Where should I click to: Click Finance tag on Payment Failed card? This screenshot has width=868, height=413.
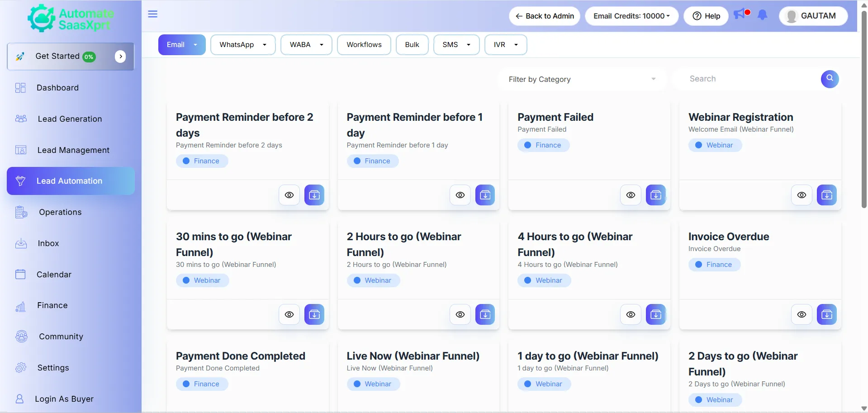[x=543, y=145]
